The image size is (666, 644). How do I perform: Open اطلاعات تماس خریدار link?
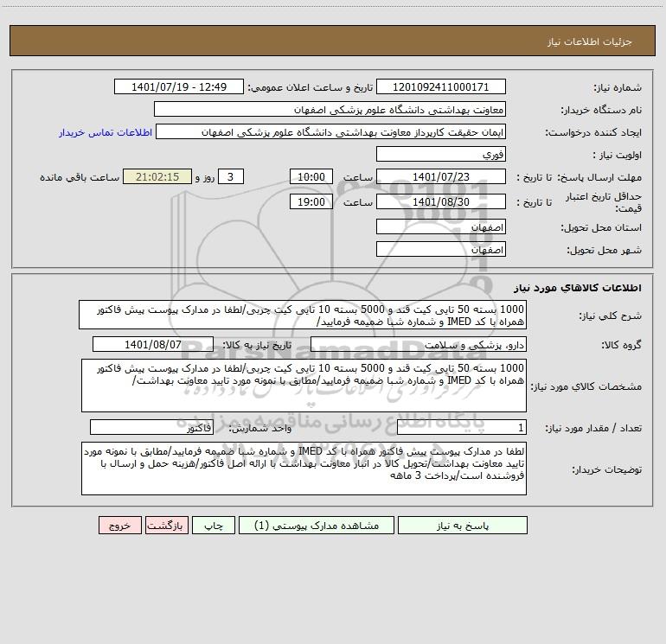tap(106, 132)
